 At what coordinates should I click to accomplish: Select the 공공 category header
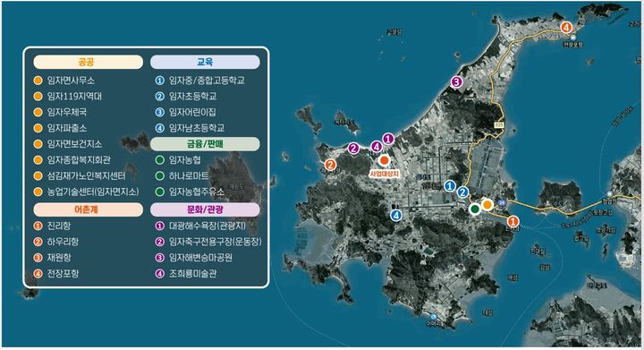tap(88, 63)
